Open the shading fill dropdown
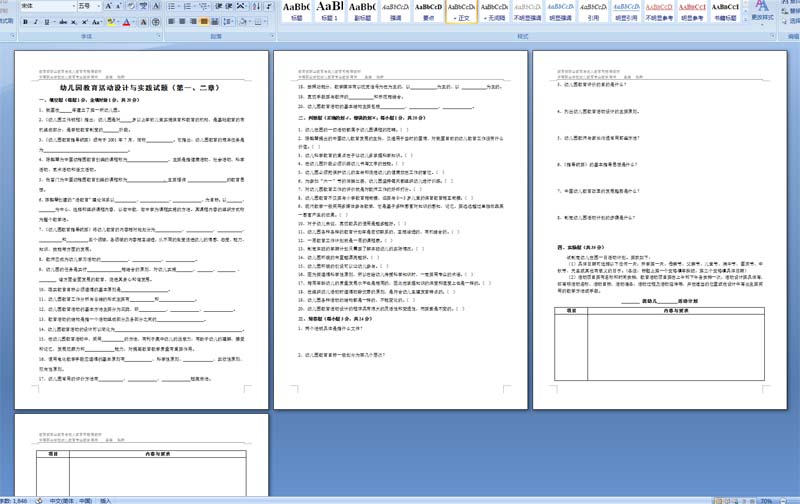 click(x=249, y=21)
